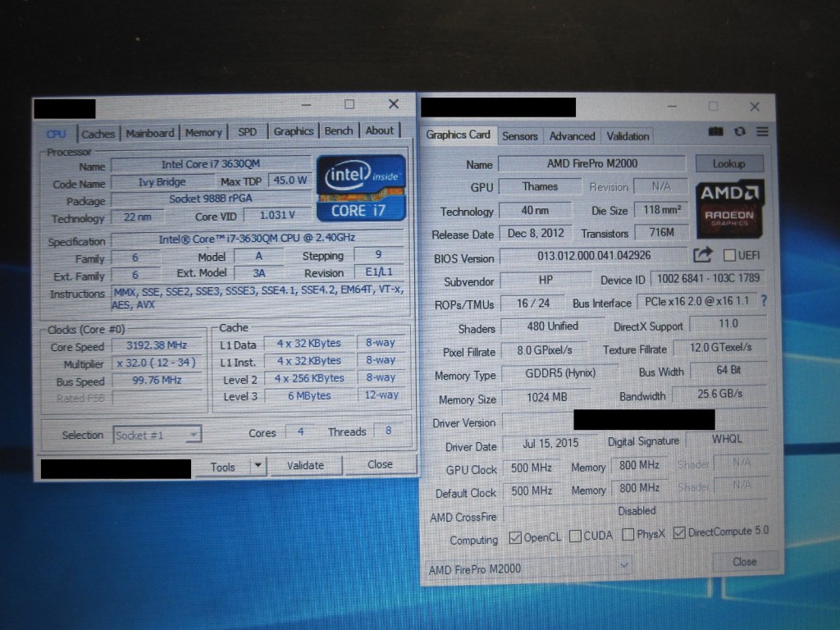Viewport: 840px width, 630px height.
Task: Open the About tab
Action: coord(379,130)
